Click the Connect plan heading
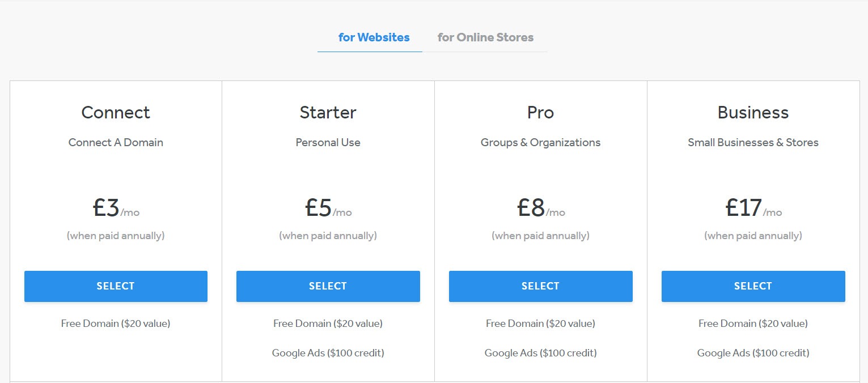The height and width of the screenshot is (383, 868). pos(116,112)
